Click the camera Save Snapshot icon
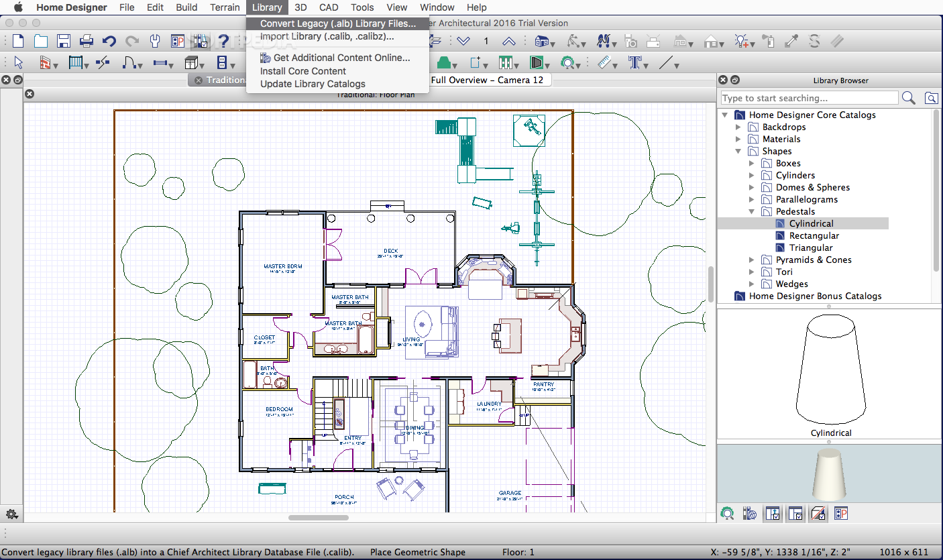 point(630,41)
